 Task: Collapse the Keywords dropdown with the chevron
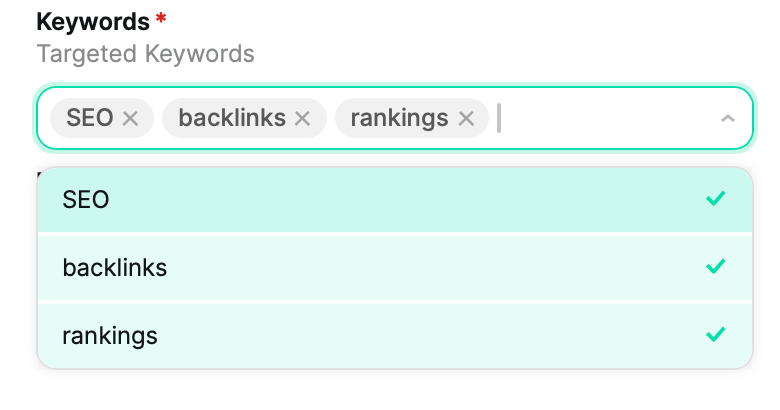[727, 119]
